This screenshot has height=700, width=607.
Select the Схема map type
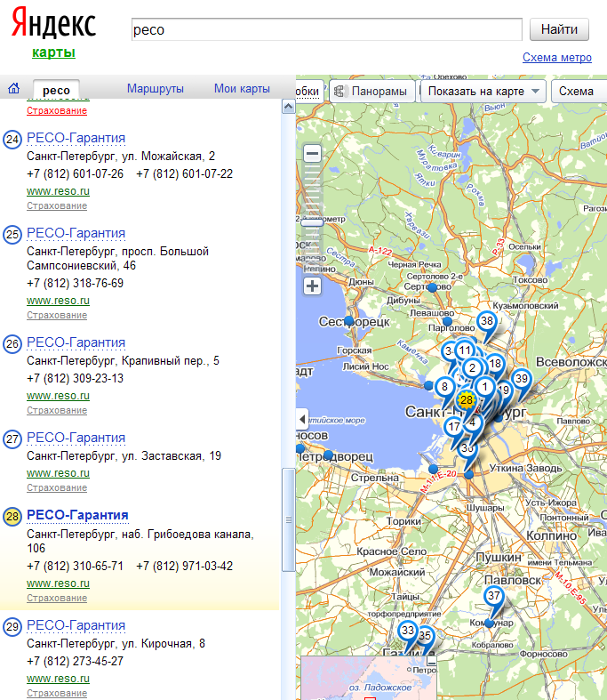[x=579, y=91]
